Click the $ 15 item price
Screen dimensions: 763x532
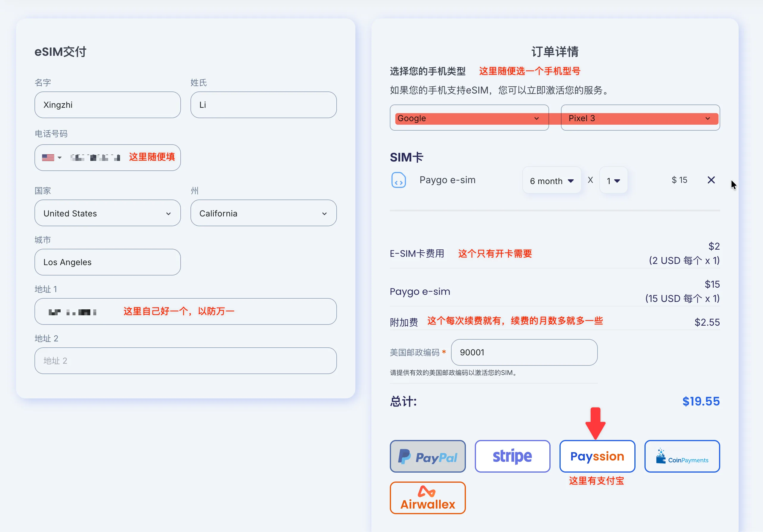click(679, 180)
